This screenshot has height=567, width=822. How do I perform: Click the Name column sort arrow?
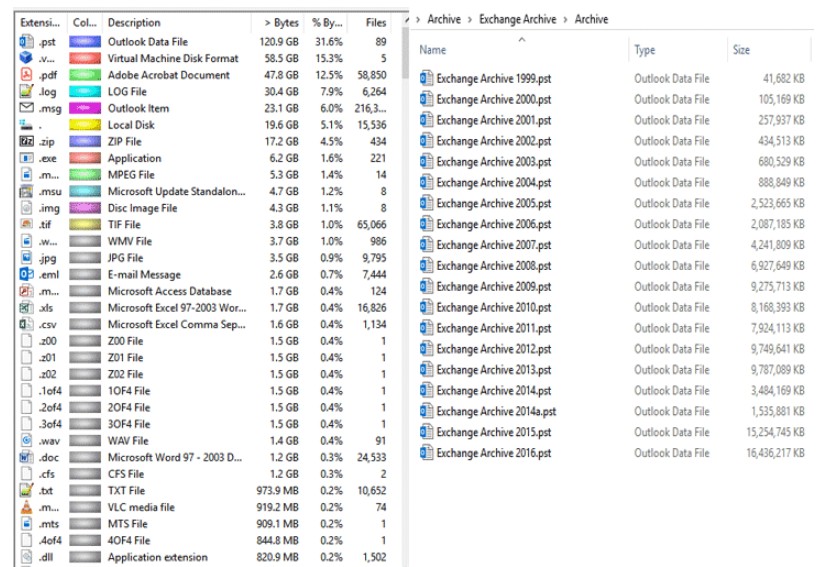point(522,39)
